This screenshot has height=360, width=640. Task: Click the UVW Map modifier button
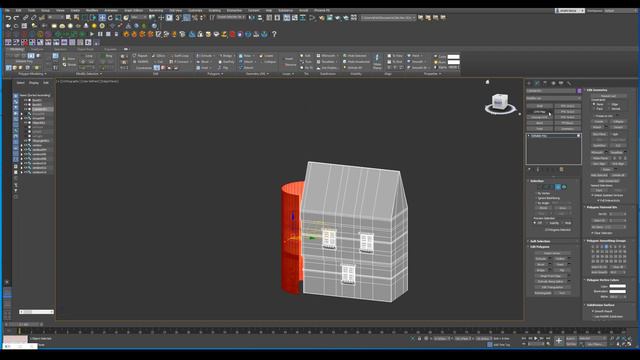click(x=540, y=111)
